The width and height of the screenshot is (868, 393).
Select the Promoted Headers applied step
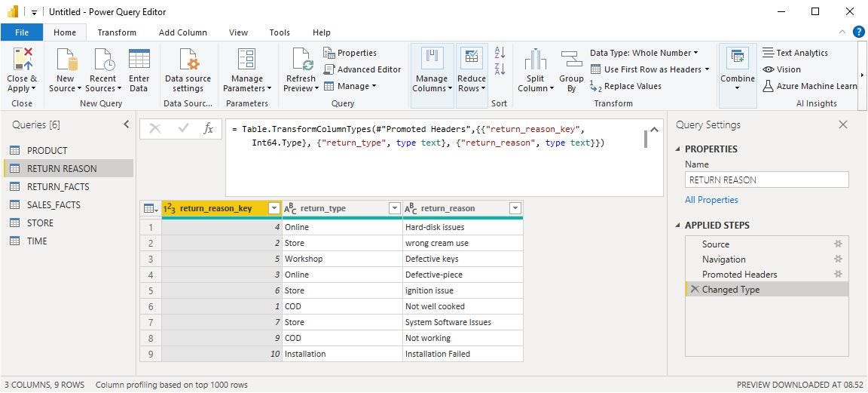[767, 274]
